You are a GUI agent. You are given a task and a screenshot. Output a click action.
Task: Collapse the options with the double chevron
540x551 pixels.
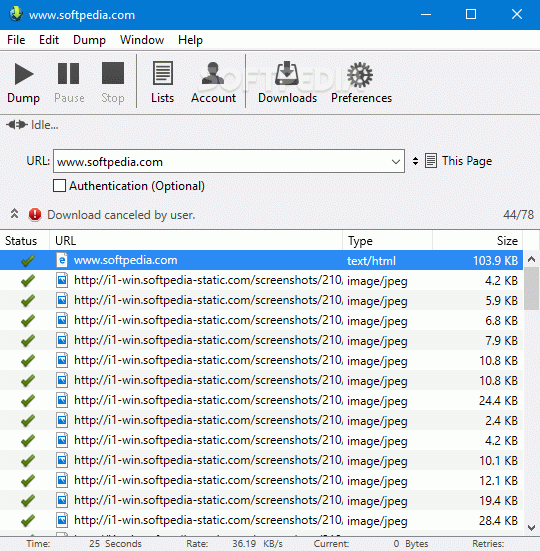point(14,214)
